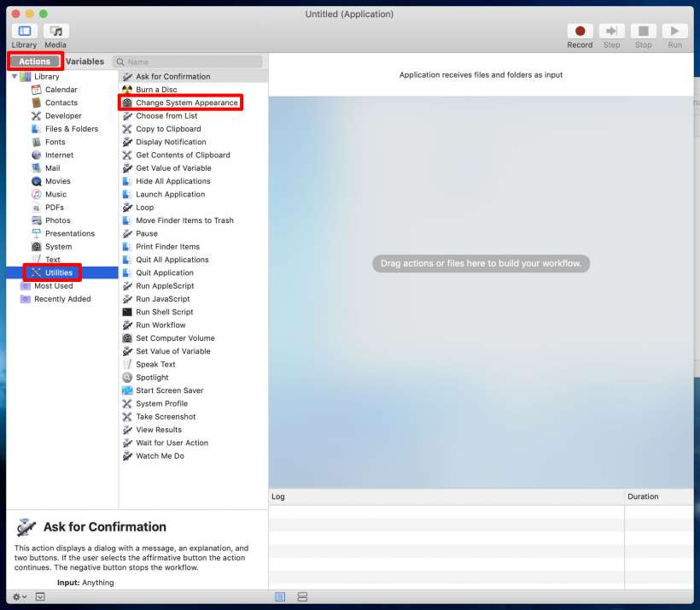The width and height of the screenshot is (700, 610).
Task: Open the gear action menu at bottom left
Action: pos(20,597)
